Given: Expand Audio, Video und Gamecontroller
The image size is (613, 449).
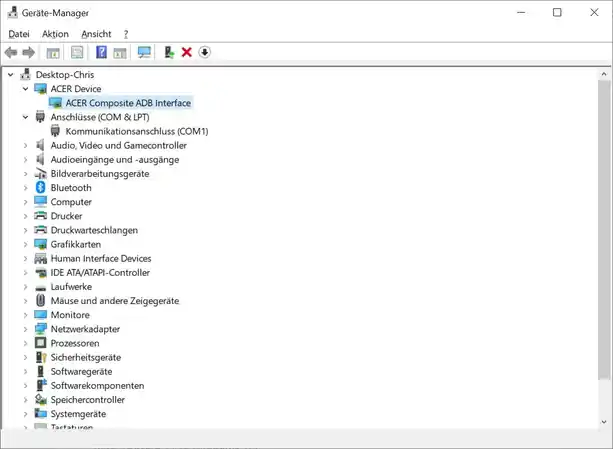Looking at the screenshot, I should pyautogui.click(x=25, y=145).
